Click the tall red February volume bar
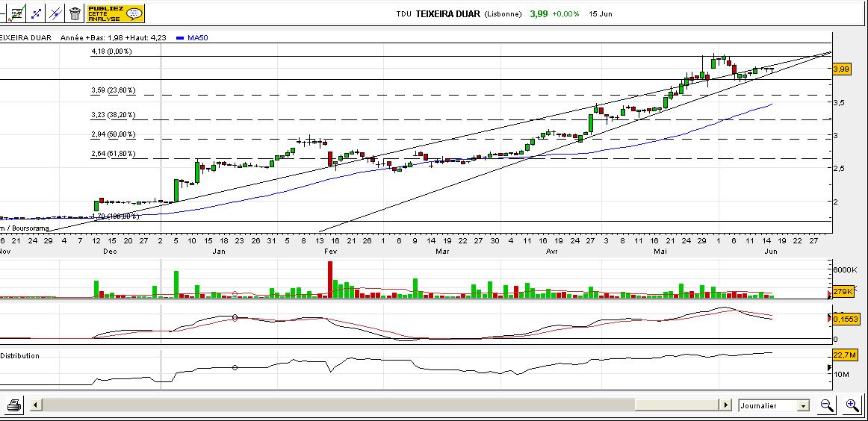This screenshot has width=868, height=421. [330, 279]
